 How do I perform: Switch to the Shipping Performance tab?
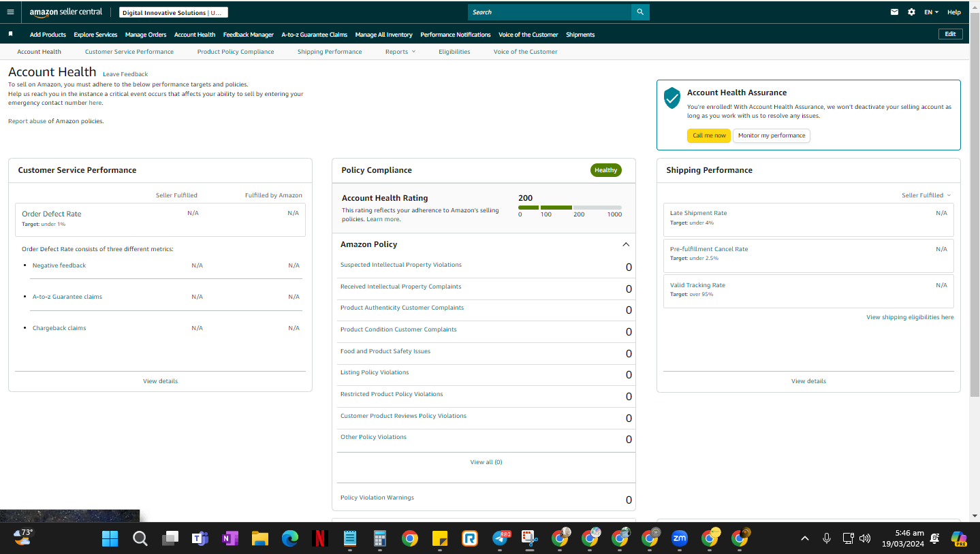tap(330, 52)
